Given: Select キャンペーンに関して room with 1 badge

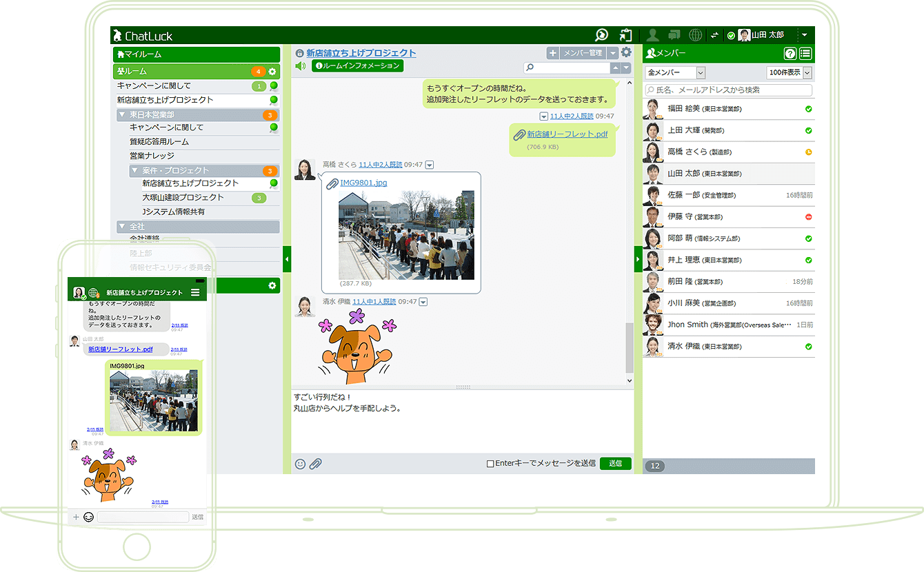Looking at the screenshot, I should tap(198, 86).
